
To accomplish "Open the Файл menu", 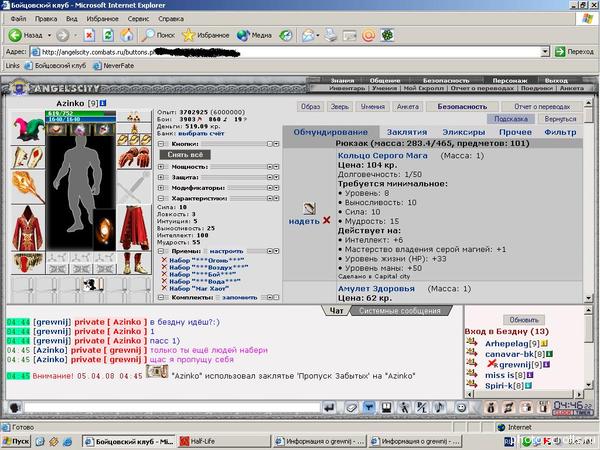I will [x=18, y=19].
